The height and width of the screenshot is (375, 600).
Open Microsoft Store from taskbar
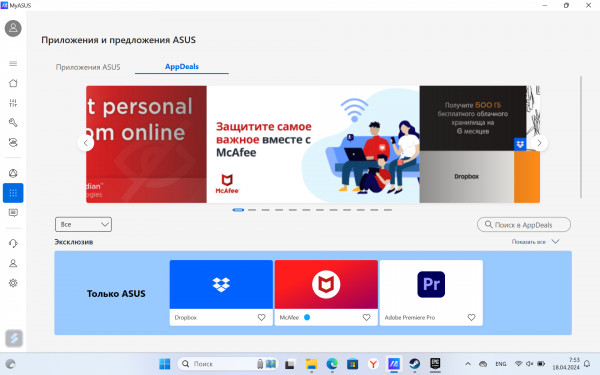coord(352,364)
